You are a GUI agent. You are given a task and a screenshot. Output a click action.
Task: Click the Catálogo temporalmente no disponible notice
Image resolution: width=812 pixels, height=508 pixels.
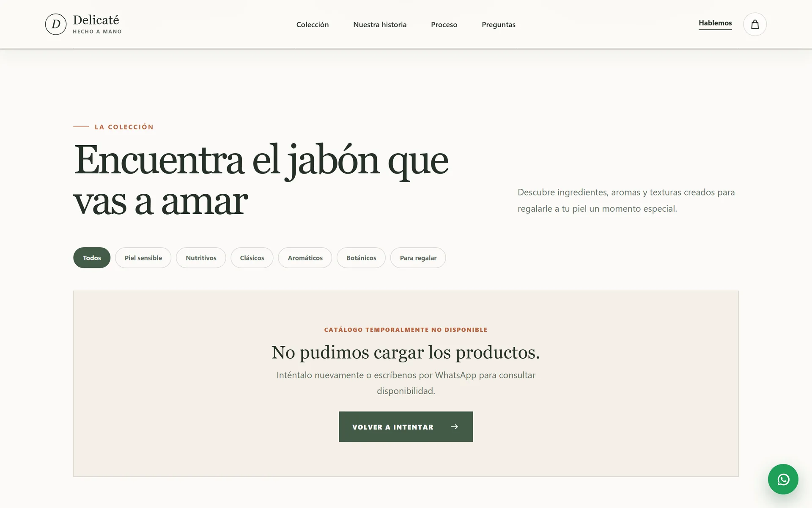coord(406,330)
